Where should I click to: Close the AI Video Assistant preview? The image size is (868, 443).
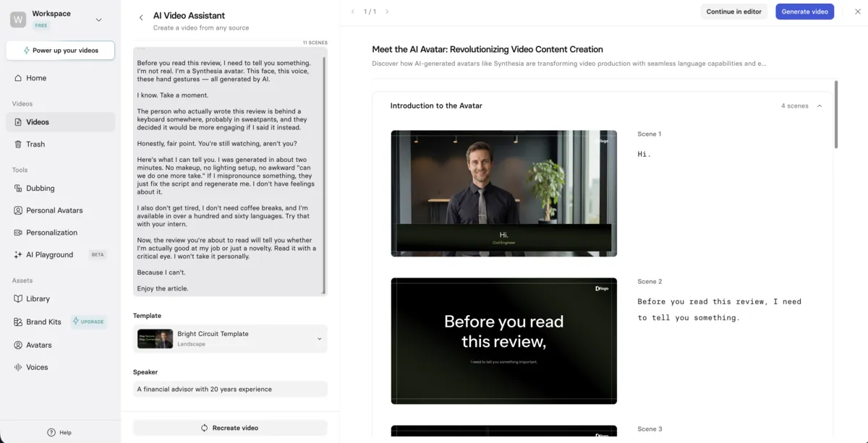click(858, 12)
